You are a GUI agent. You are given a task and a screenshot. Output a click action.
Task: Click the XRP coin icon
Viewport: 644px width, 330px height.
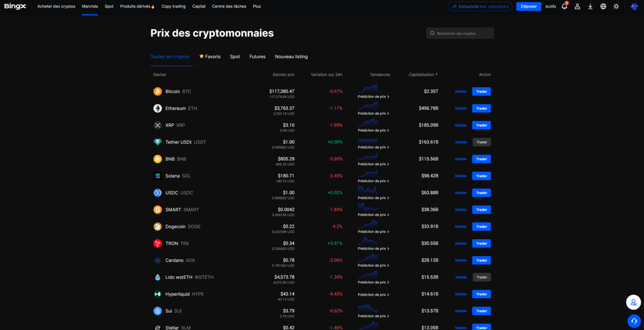158,125
